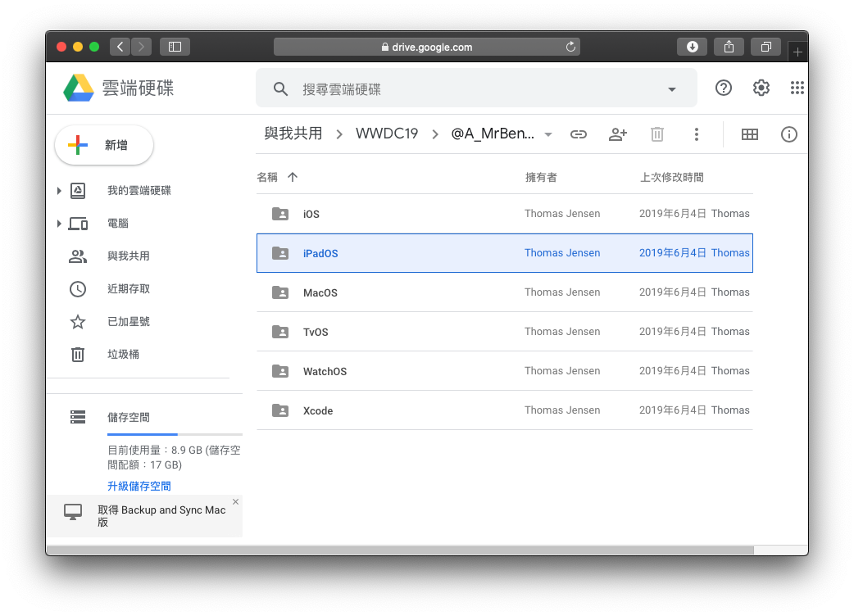Screen dimensions: 854x616
Task: Reverse sort direction arrow beside 名稱
Action: point(293,177)
